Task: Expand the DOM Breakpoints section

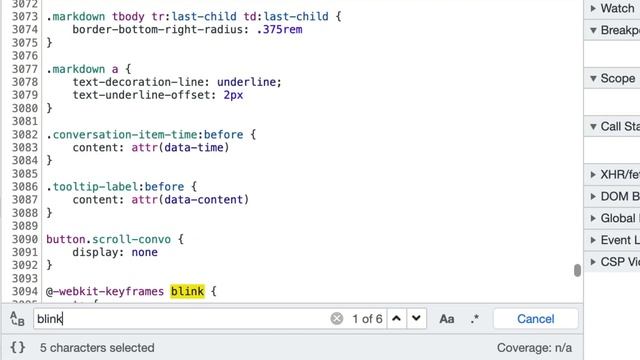Action: 612,196
